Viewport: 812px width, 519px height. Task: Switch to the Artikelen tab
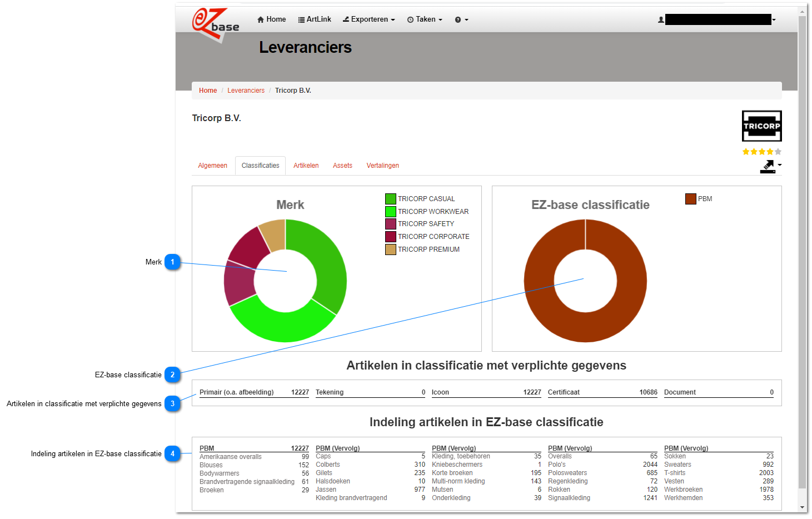306,166
